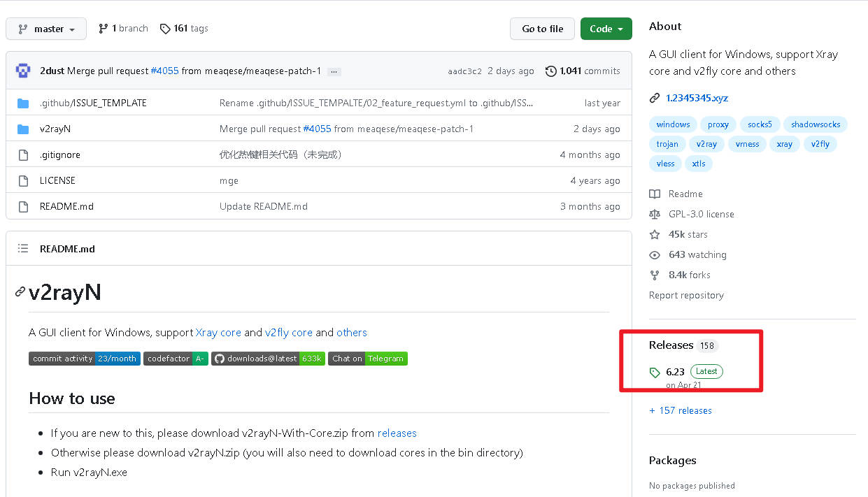Click the anchor link icon beside v2rayN heading

(x=20, y=292)
